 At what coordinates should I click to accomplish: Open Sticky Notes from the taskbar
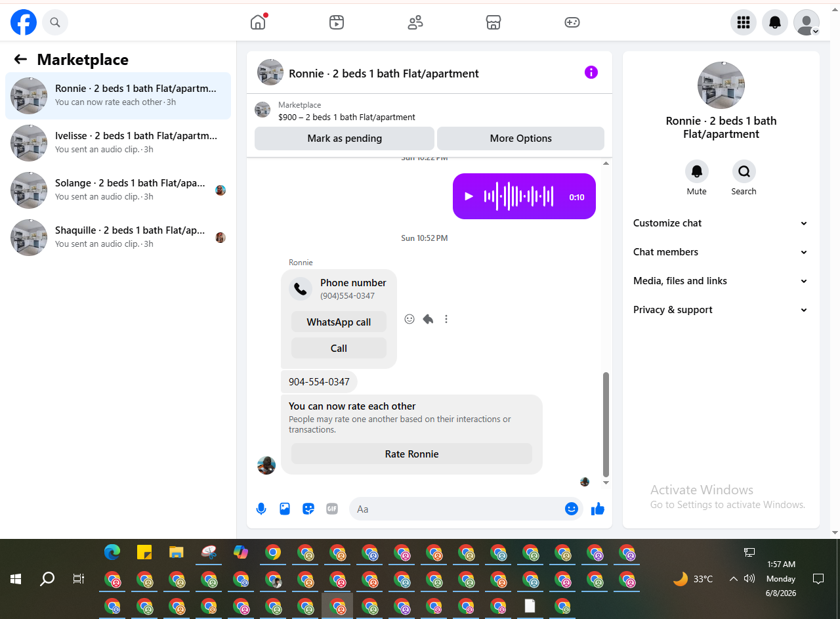coord(144,553)
